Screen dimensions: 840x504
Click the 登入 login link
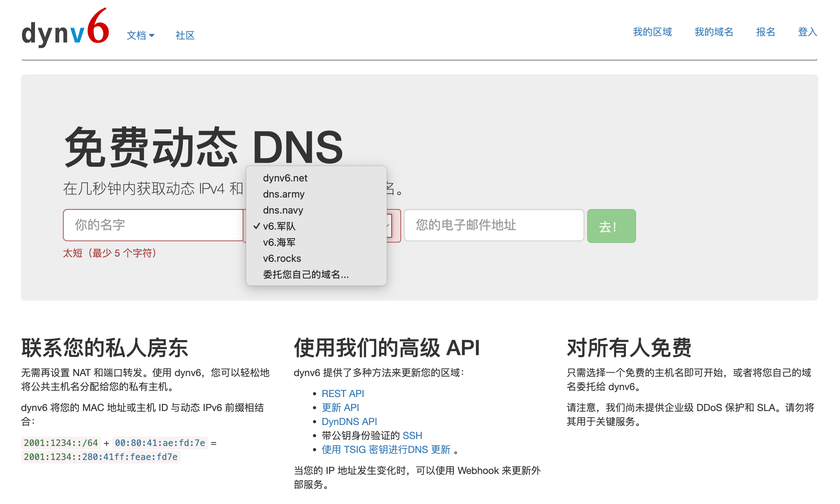807,32
